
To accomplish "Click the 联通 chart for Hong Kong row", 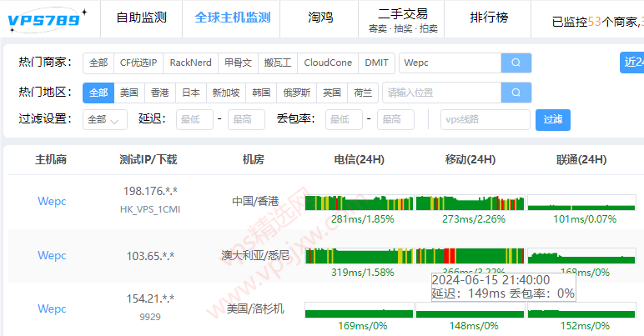I will pos(581,203).
